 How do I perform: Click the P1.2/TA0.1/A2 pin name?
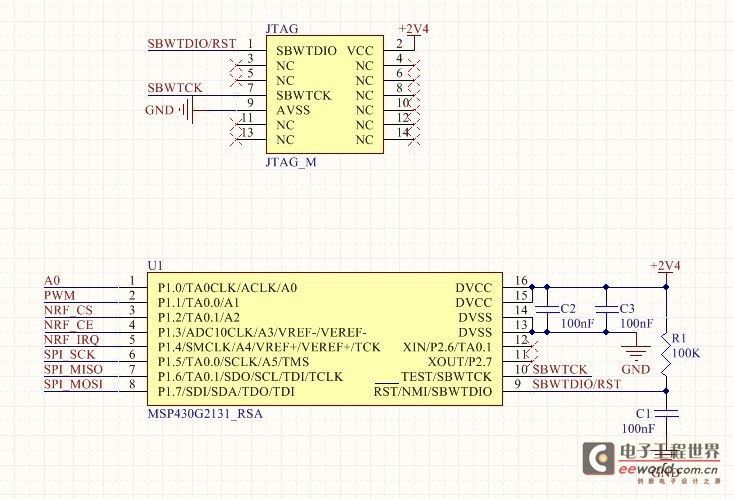(x=199, y=318)
